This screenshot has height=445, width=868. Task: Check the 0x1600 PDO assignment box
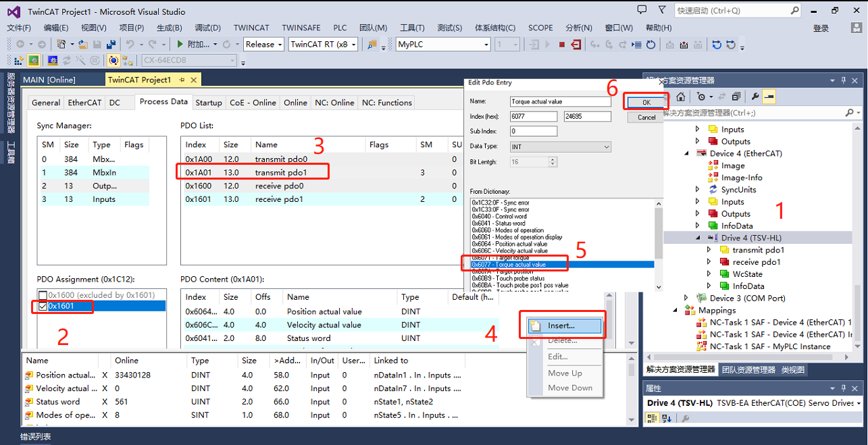(43, 295)
